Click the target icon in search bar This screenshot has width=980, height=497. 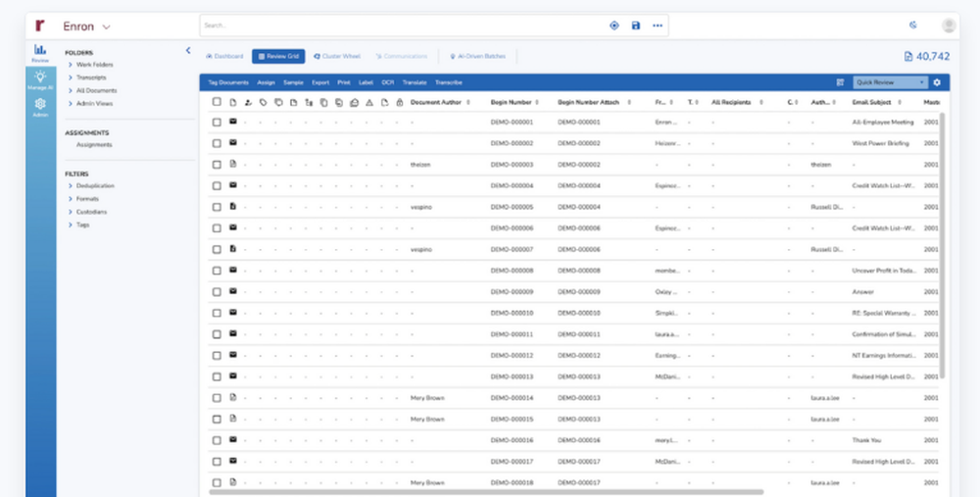point(613,25)
